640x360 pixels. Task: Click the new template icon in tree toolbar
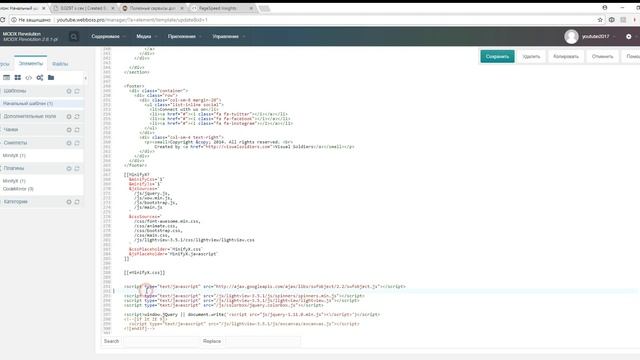pyautogui.click(x=7, y=78)
